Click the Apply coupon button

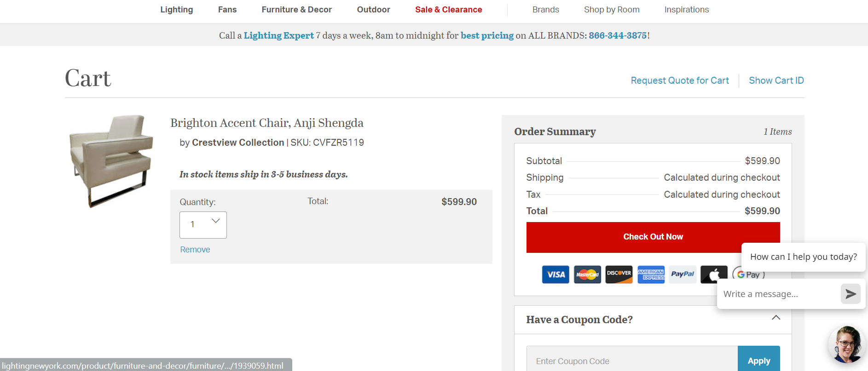point(759,361)
